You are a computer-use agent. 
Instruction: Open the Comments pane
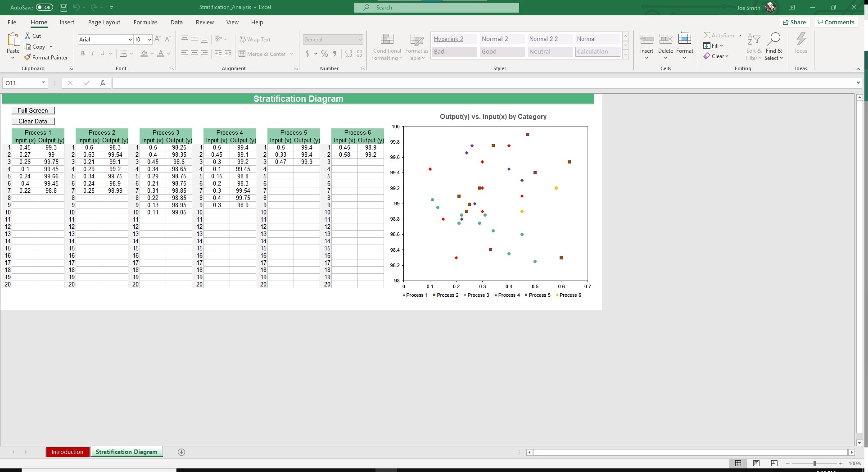pyautogui.click(x=836, y=23)
